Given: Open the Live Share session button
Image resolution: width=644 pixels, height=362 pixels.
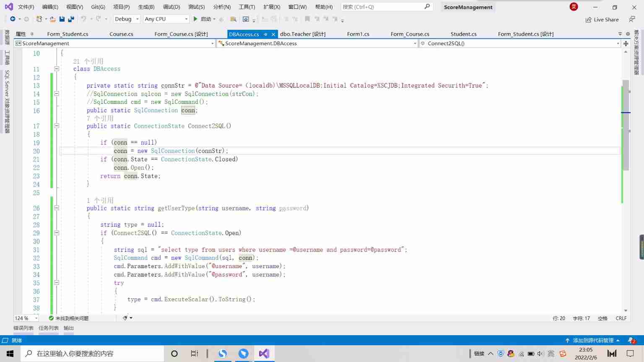Looking at the screenshot, I should (602, 19).
